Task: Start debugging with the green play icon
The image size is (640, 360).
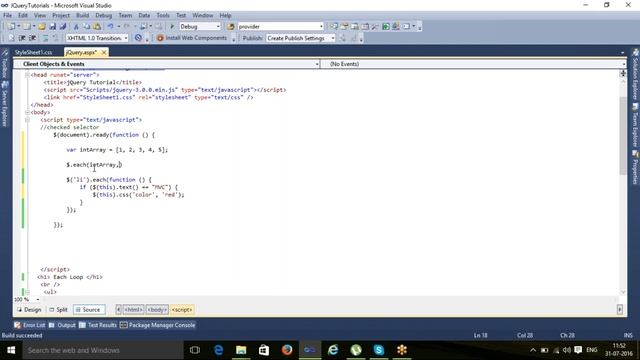Action: (x=172, y=27)
